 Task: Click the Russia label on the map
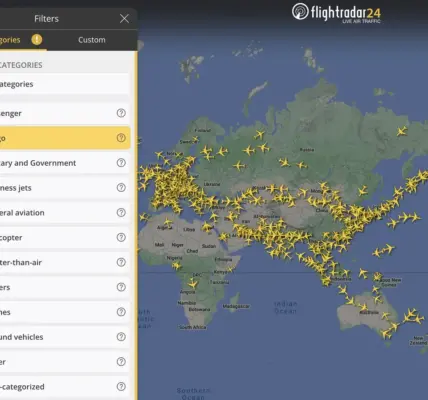(x=307, y=150)
